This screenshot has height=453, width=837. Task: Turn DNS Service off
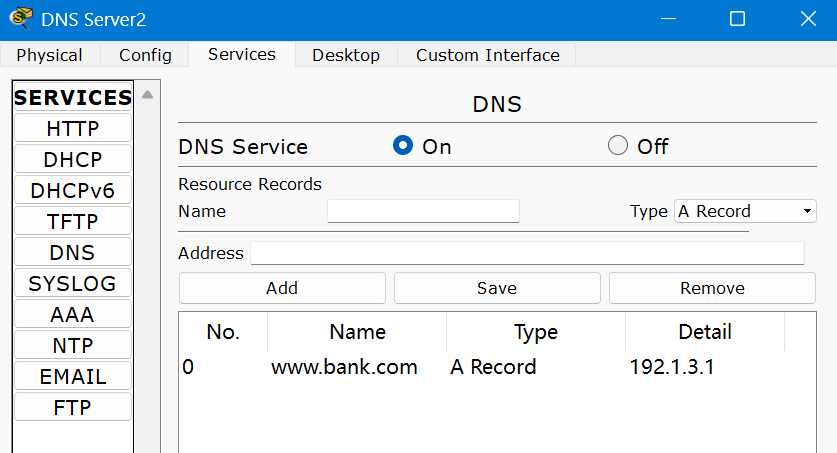pyautogui.click(x=618, y=146)
